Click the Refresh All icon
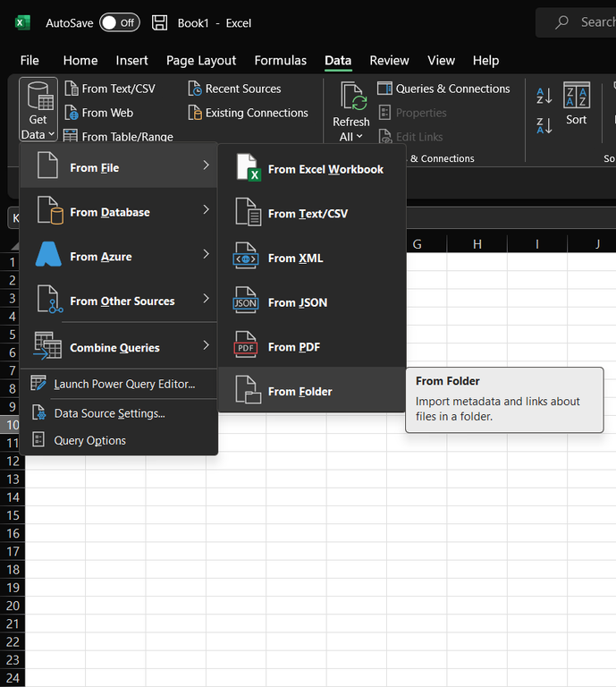Screen dimensions: 616x687 pyautogui.click(x=351, y=98)
